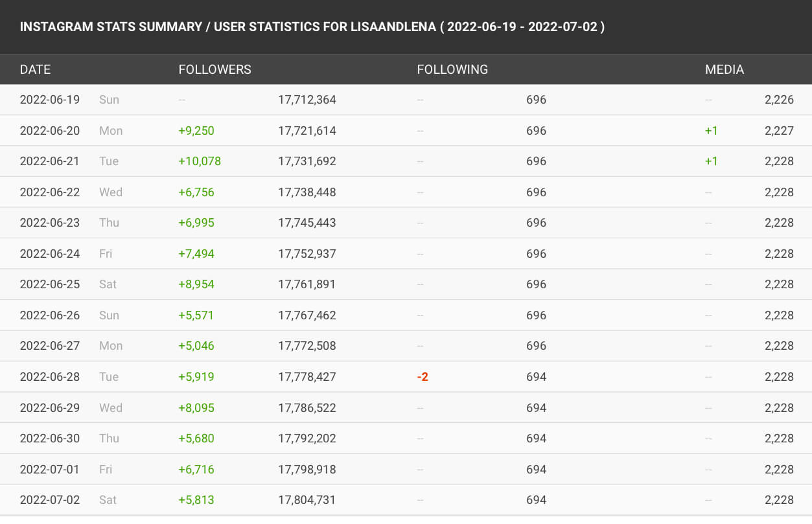The image size is (812, 524).
Task: Click the Instagram Stats Summary title text
Action: pos(312,27)
